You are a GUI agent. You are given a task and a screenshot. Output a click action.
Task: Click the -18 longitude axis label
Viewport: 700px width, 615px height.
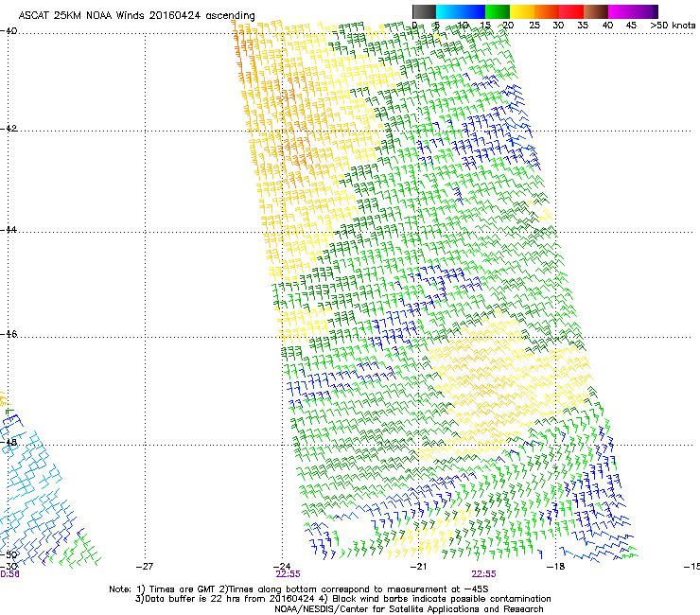click(x=556, y=567)
